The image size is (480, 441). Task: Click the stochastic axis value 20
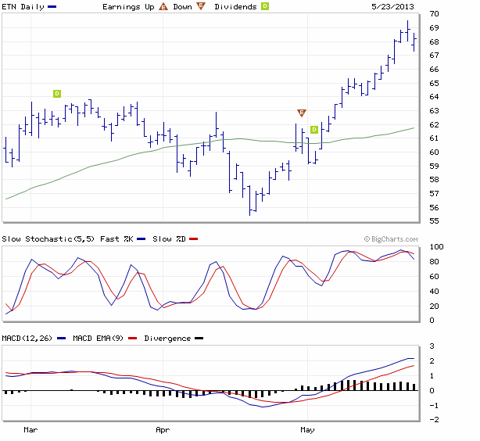[434, 306]
